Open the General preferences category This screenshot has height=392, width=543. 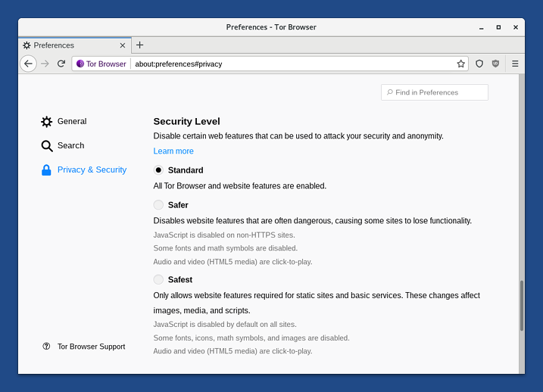(x=64, y=121)
